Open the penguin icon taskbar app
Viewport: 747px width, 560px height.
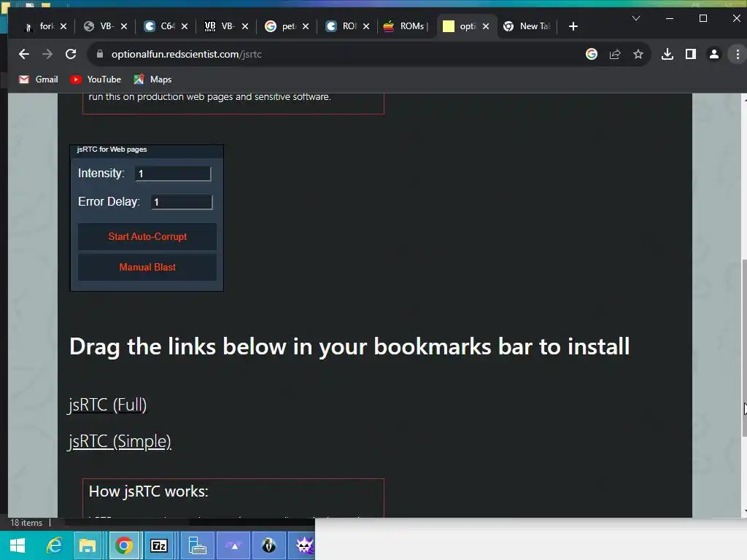click(x=268, y=545)
